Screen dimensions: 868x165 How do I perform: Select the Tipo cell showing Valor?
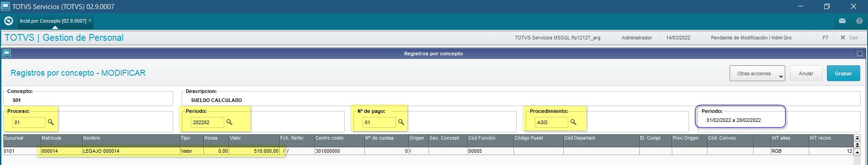click(x=191, y=151)
